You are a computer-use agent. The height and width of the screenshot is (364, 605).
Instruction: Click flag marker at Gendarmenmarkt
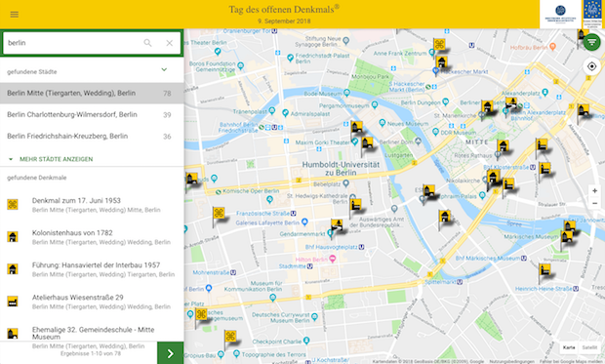click(x=337, y=225)
